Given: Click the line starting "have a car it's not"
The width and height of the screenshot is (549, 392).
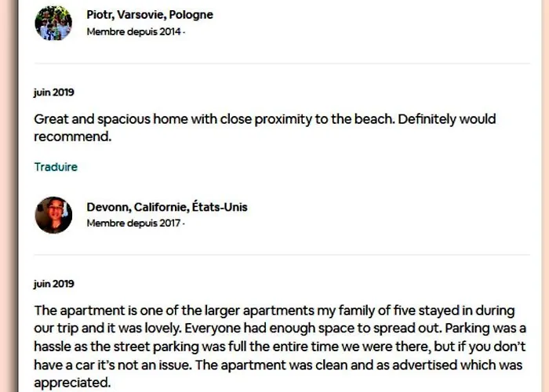Looking at the screenshot, I should [x=278, y=365].
